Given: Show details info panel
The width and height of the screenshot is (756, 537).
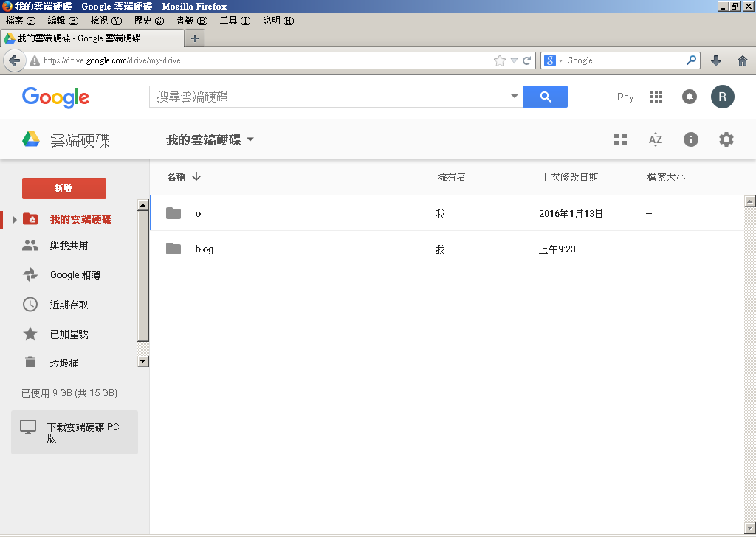Looking at the screenshot, I should (x=691, y=139).
